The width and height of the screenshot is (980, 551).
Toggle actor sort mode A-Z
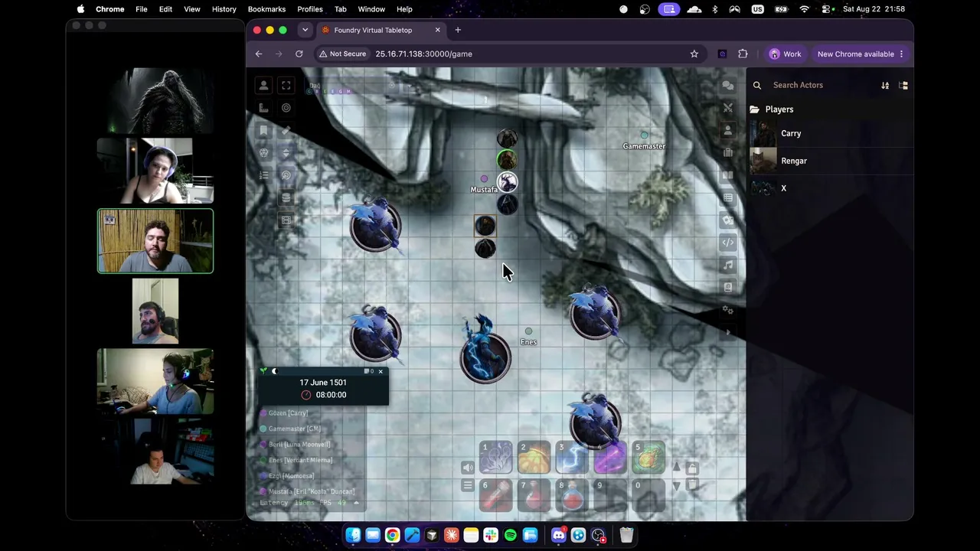pos(885,86)
